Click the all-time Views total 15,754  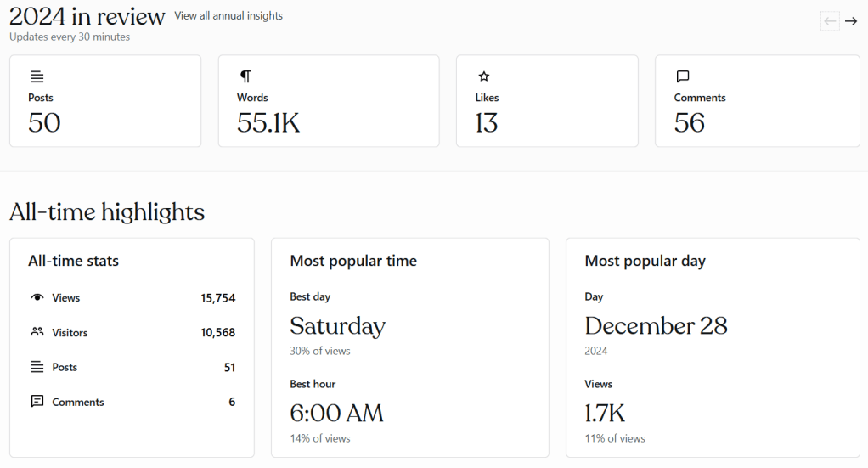(x=217, y=298)
